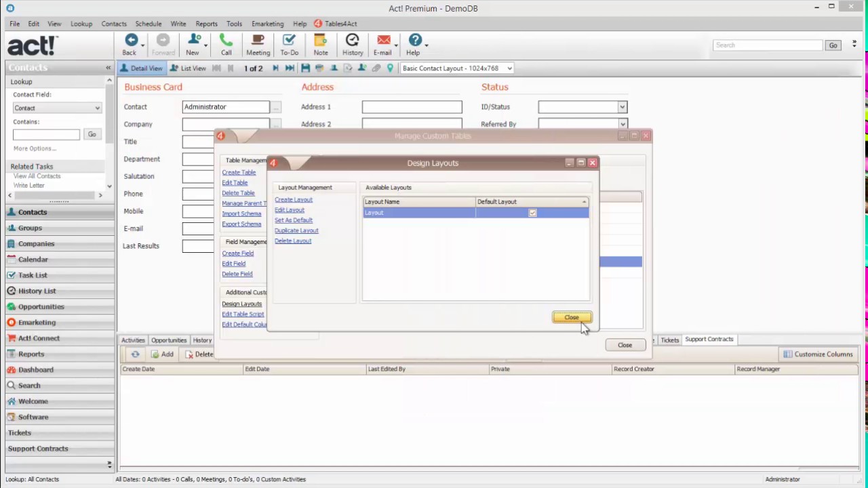Click the paperclip attach icon
This screenshot has width=868, height=488.
tap(376, 68)
